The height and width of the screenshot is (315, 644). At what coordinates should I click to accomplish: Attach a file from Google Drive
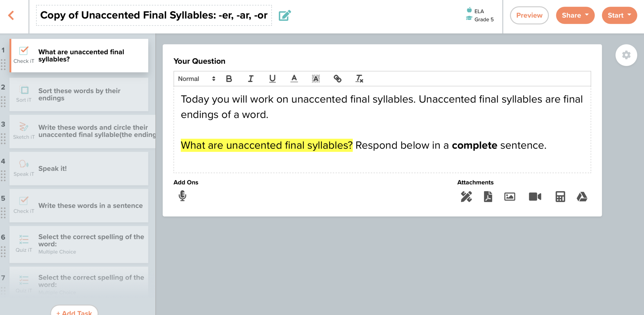[x=582, y=197]
